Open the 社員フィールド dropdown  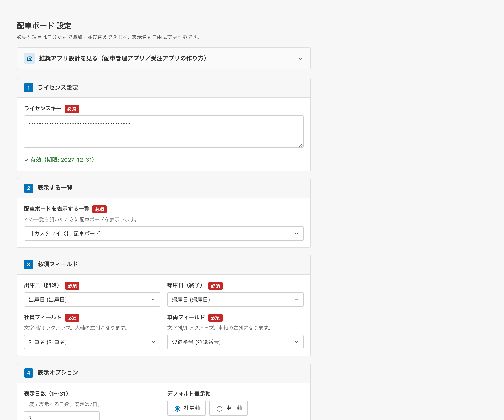[92, 342]
